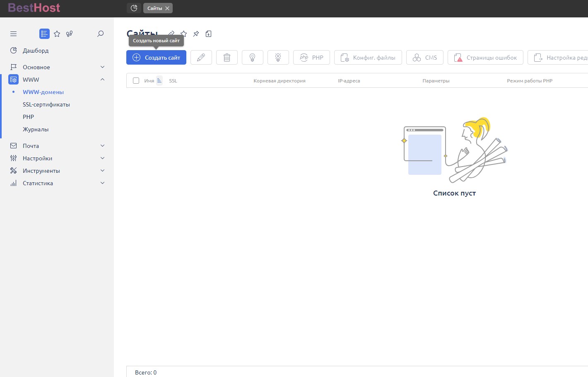This screenshot has width=588, height=377.
Task: Click the light bulb enable icon
Action: (x=253, y=58)
